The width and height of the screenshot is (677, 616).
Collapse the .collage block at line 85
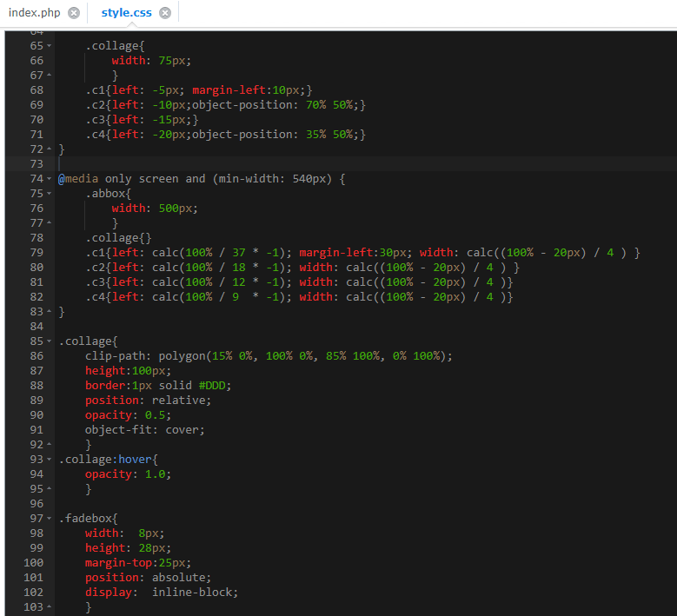(x=50, y=341)
